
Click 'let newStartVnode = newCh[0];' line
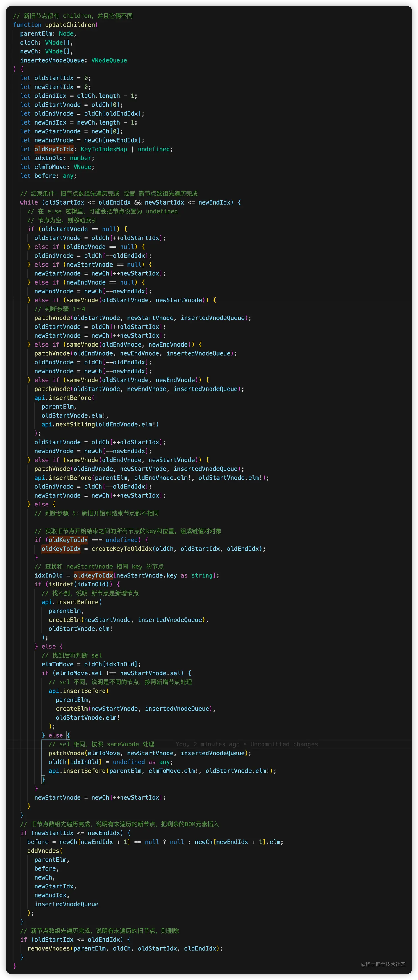[71, 131]
